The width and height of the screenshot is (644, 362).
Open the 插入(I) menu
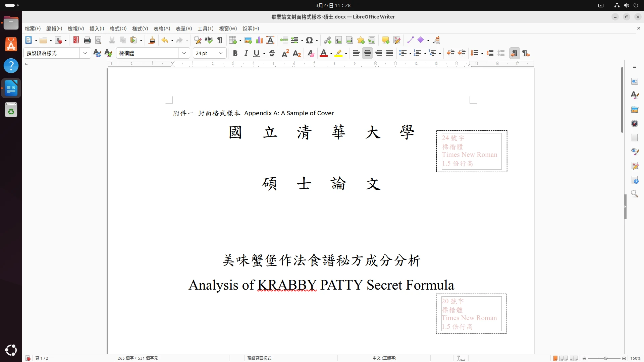pos(97,29)
